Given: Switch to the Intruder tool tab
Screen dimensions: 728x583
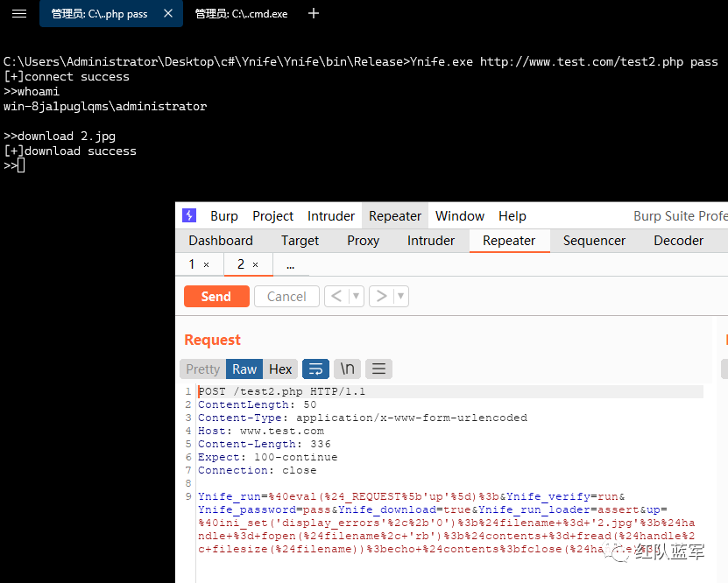Looking at the screenshot, I should 431,241.
